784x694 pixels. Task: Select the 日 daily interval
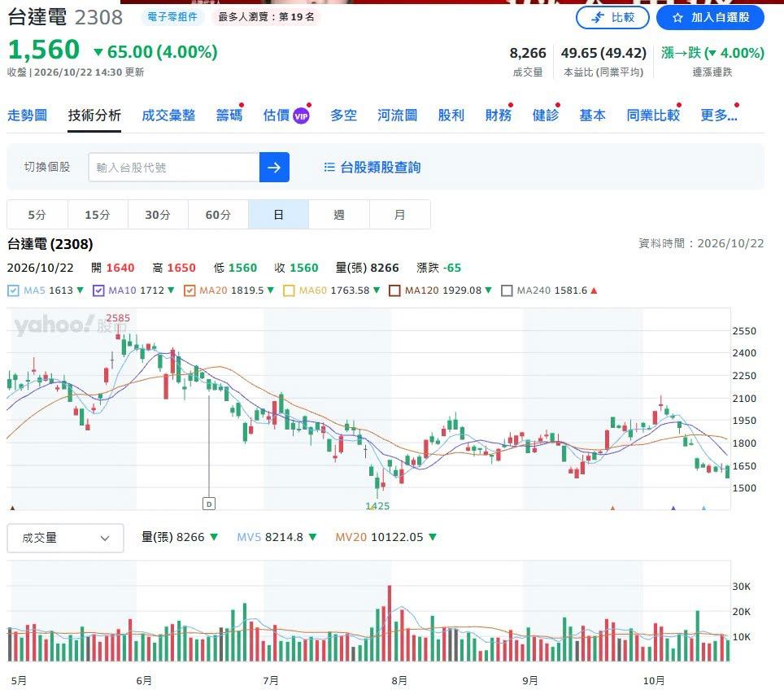(x=278, y=215)
